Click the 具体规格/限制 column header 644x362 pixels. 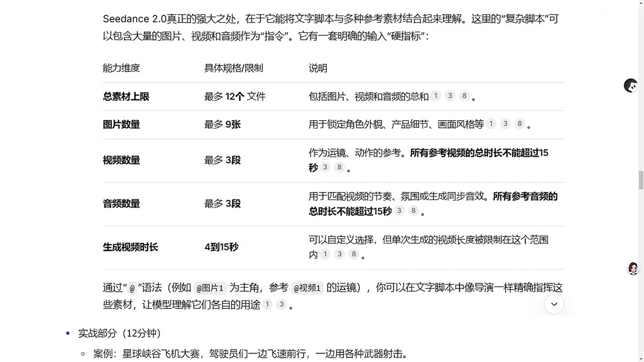(x=233, y=68)
